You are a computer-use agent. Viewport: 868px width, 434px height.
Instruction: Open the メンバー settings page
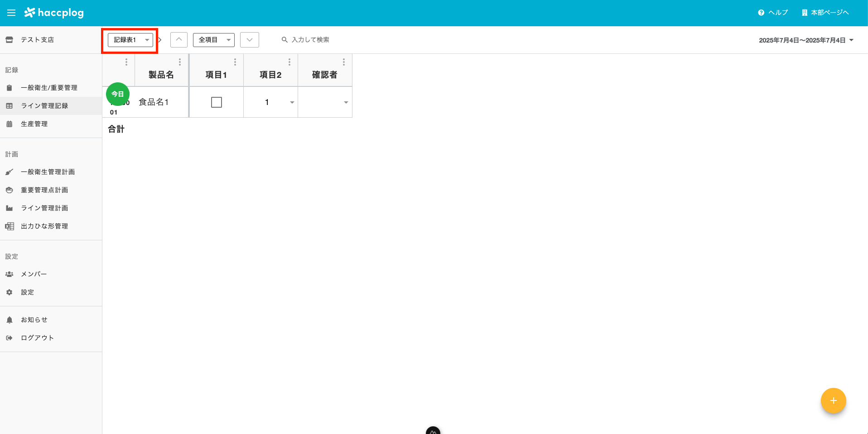[34, 274]
